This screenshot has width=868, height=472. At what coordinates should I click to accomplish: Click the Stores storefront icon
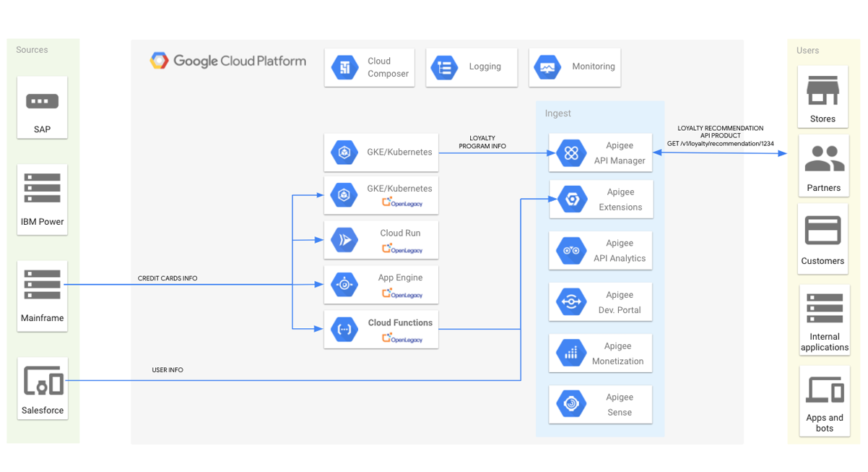click(823, 91)
